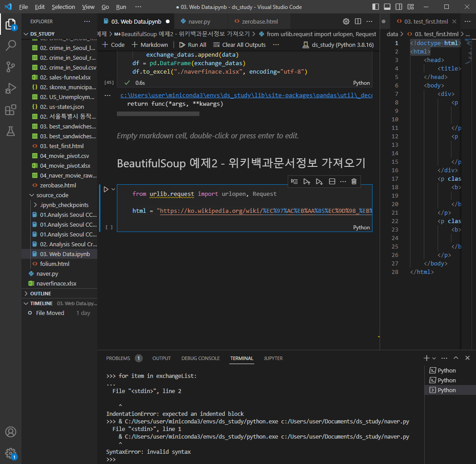Viewport: 476px width, 464px height.
Task: Run by line in cell toolbar
Action: coord(294,182)
